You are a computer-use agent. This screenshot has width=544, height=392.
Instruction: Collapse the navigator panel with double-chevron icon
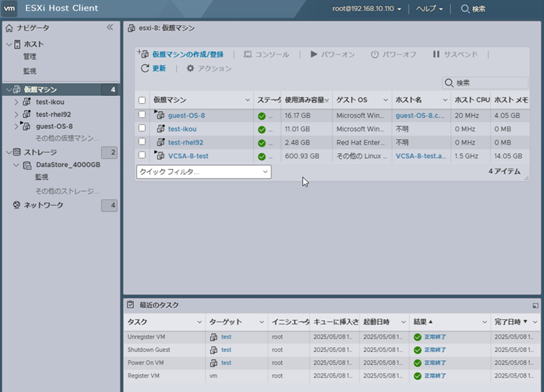coord(110,27)
